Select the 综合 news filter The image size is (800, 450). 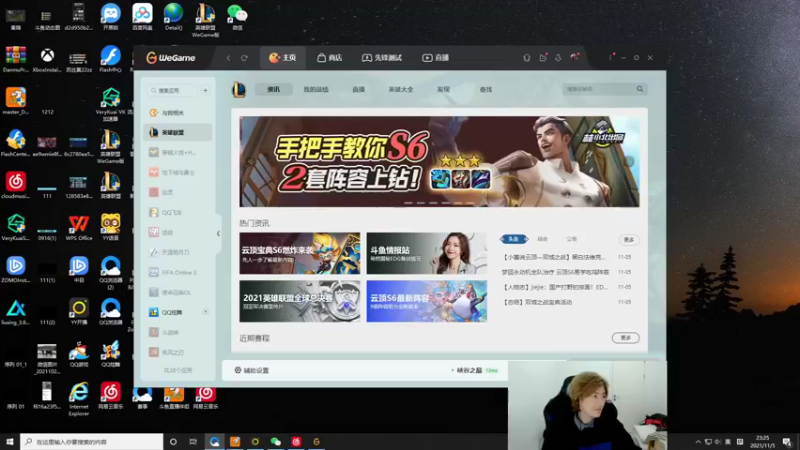542,239
